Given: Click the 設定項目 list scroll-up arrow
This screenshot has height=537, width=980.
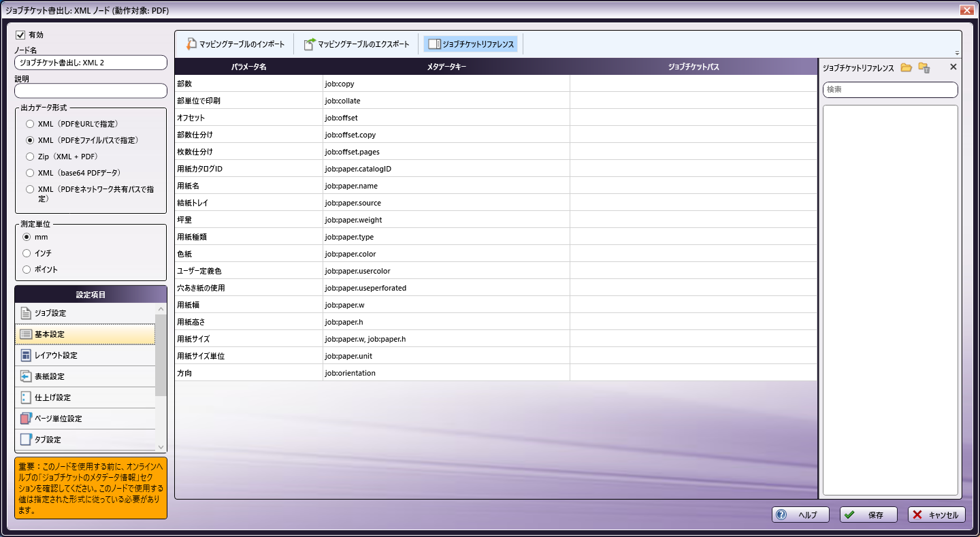Looking at the screenshot, I should (161, 309).
